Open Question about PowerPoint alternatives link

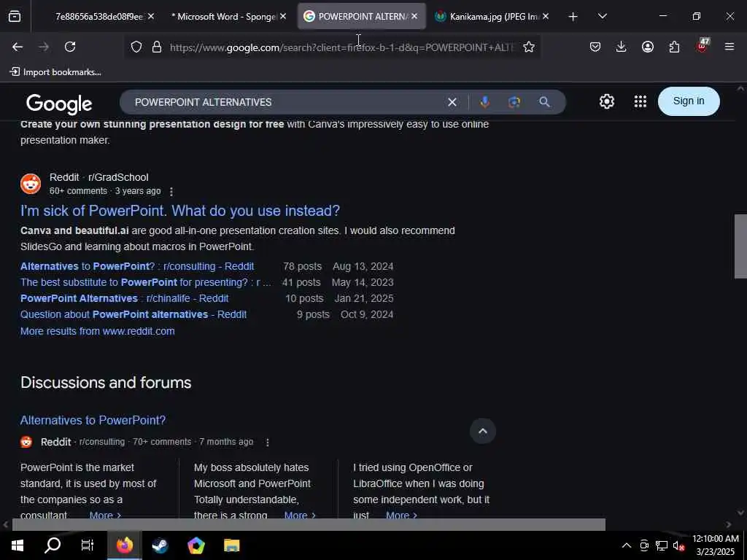coord(133,315)
